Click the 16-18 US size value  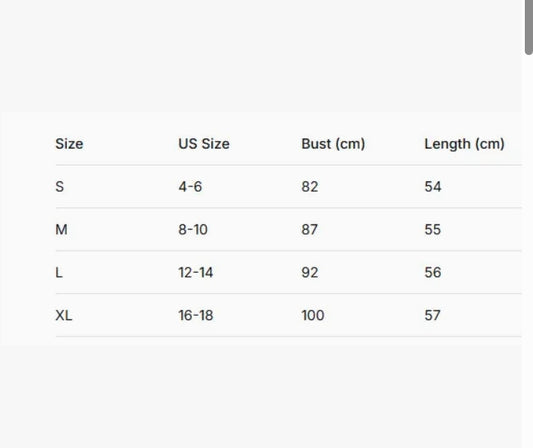(196, 315)
